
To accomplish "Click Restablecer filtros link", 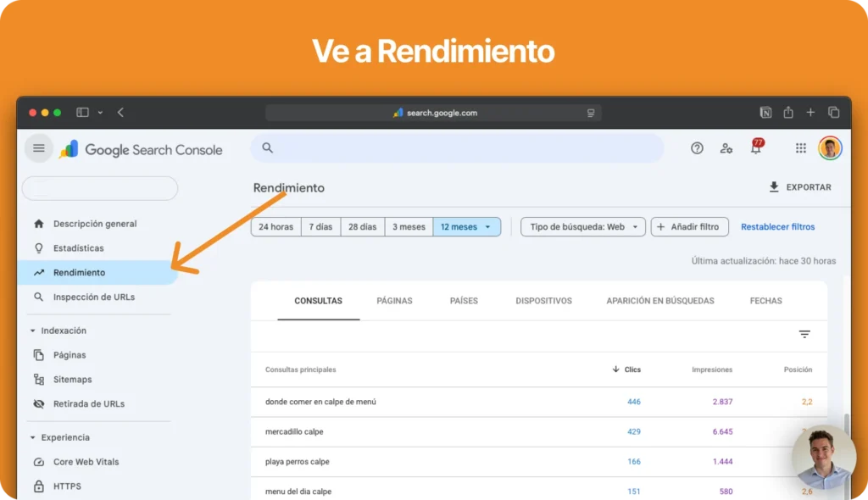I will pos(777,227).
